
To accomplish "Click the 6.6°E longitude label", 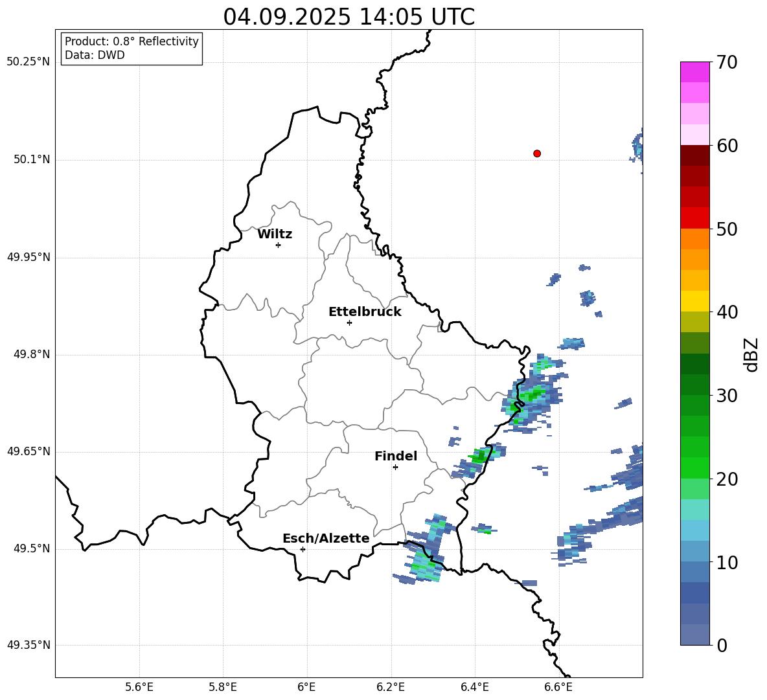I will click(558, 687).
